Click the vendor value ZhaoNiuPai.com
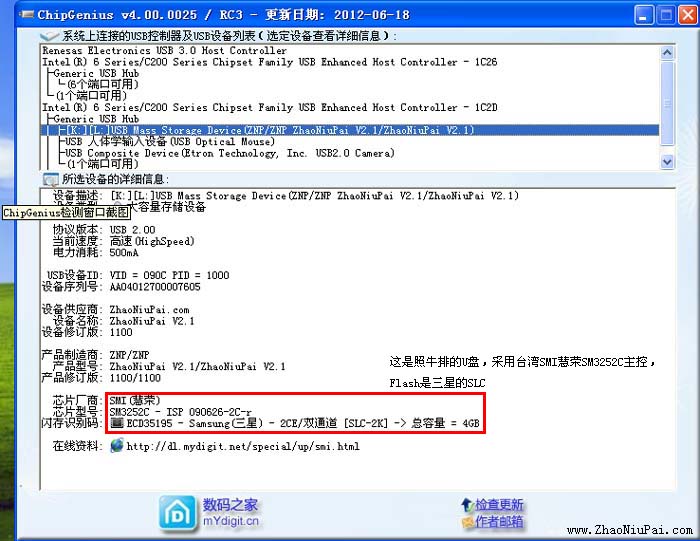 [150, 310]
